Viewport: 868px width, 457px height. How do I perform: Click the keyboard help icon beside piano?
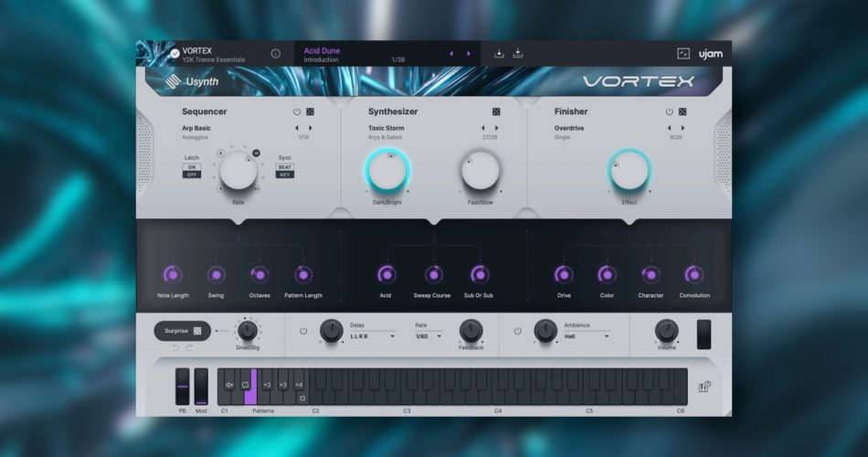705,387
